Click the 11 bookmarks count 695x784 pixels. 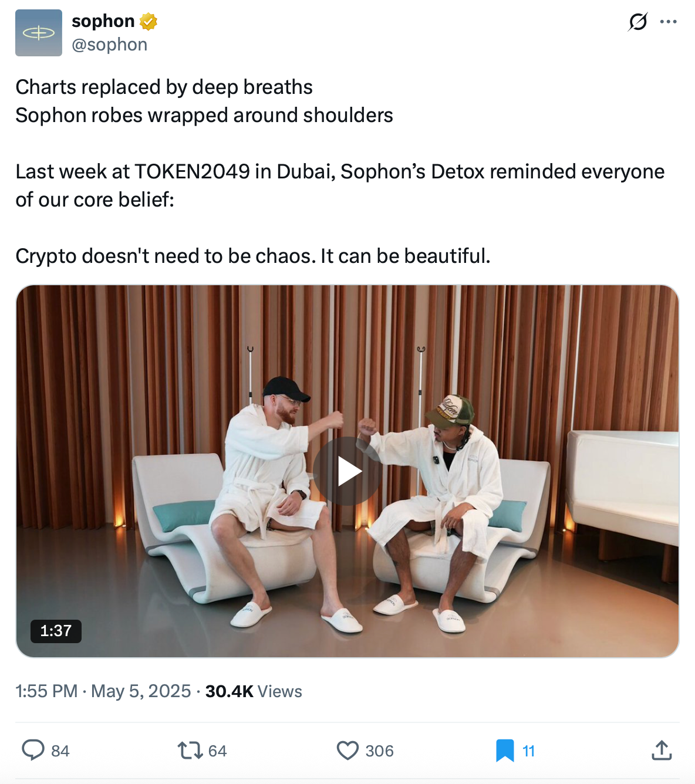[x=528, y=751]
